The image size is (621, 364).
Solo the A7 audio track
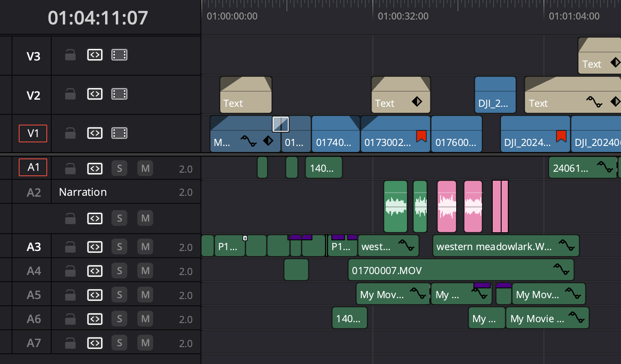[x=119, y=343]
